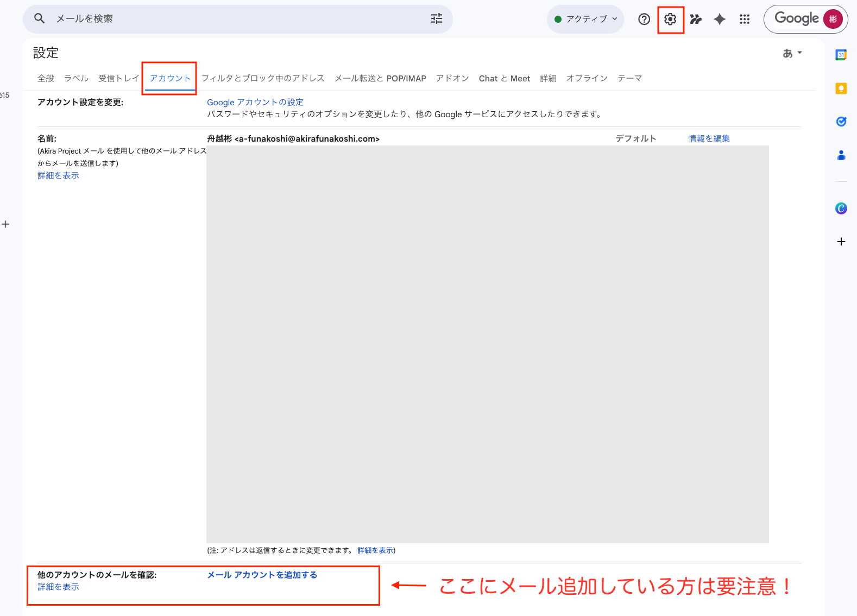Click the search magnifier icon
This screenshot has width=857, height=616.
pos(39,18)
